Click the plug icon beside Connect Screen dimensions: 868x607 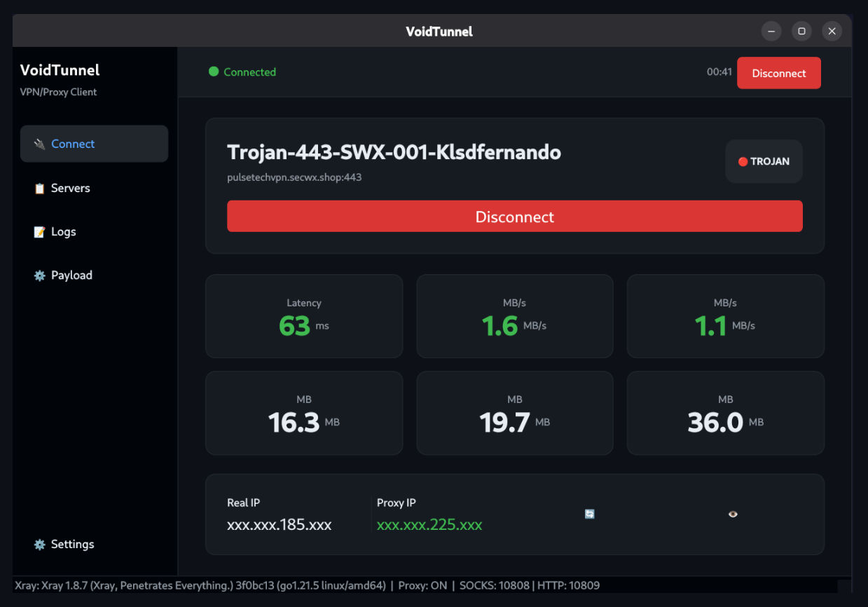pos(40,144)
